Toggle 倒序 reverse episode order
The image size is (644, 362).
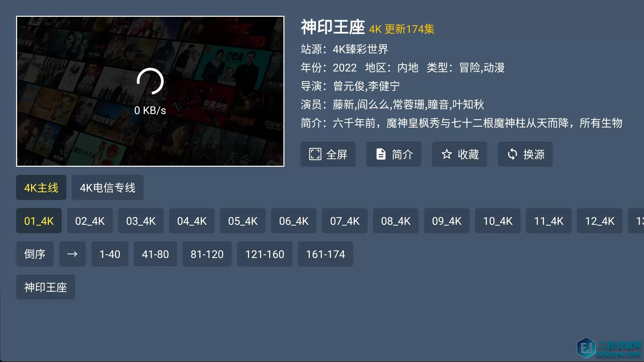tap(35, 254)
